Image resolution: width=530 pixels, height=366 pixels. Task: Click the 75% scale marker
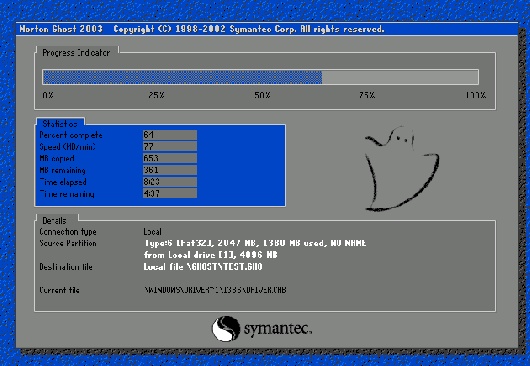[x=367, y=95]
